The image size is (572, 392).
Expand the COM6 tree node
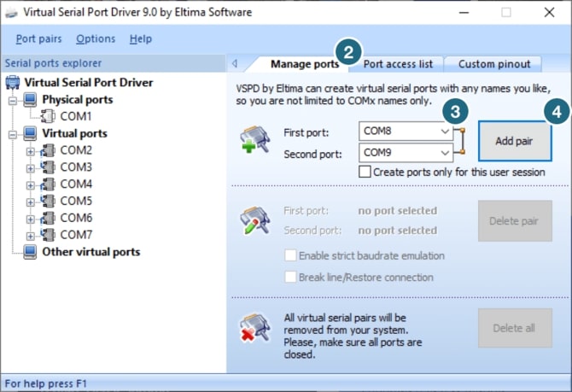click(30, 219)
